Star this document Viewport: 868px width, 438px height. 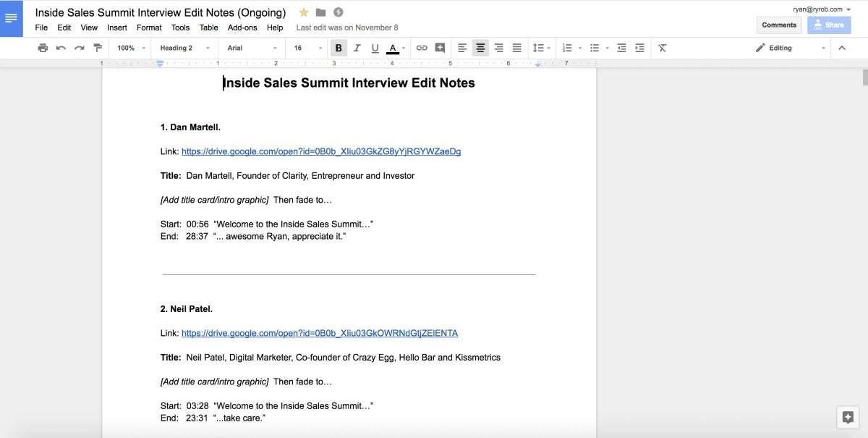[304, 12]
